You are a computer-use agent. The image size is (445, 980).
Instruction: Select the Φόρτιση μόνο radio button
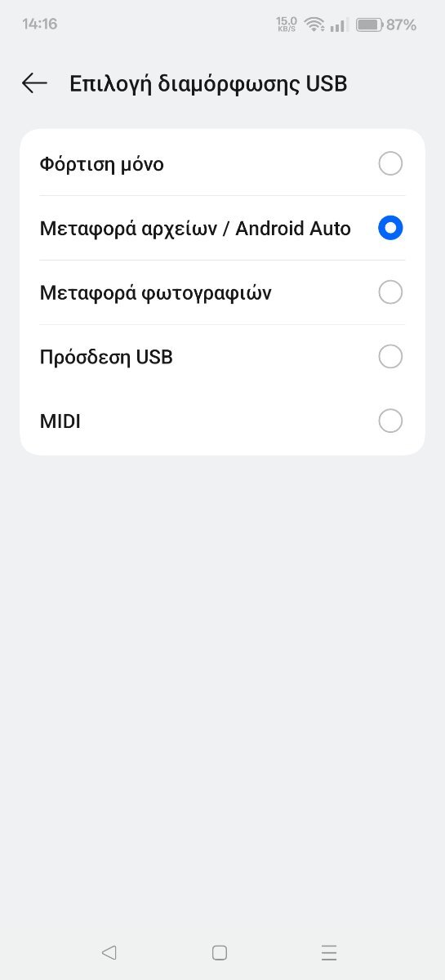point(390,164)
